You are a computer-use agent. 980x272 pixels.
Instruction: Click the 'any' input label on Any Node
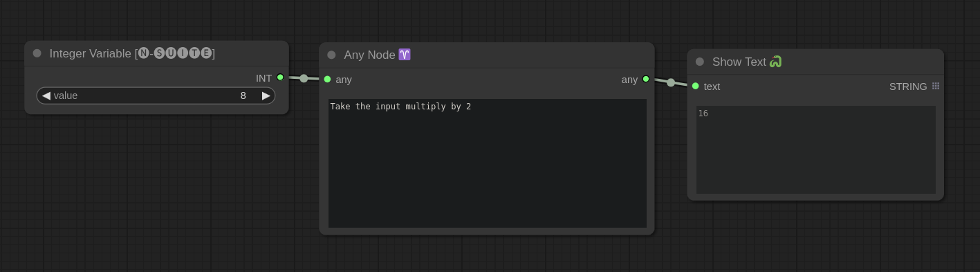click(344, 80)
